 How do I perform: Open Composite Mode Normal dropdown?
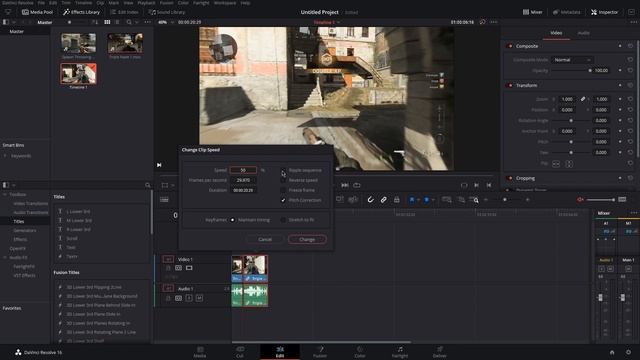coord(572,60)
